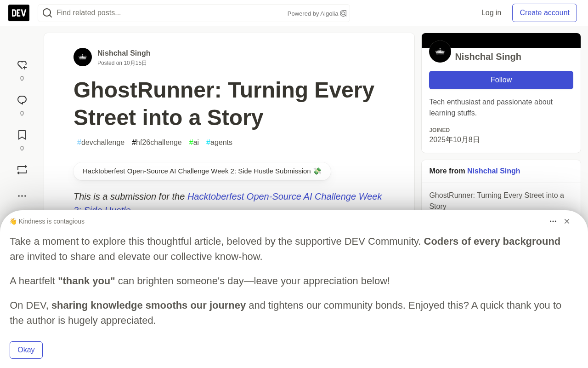Open the Side Hustle Submission challenge badge
The width and height of the screenshot is (588, 368).
pyautogui.click(x=202, y=171)
